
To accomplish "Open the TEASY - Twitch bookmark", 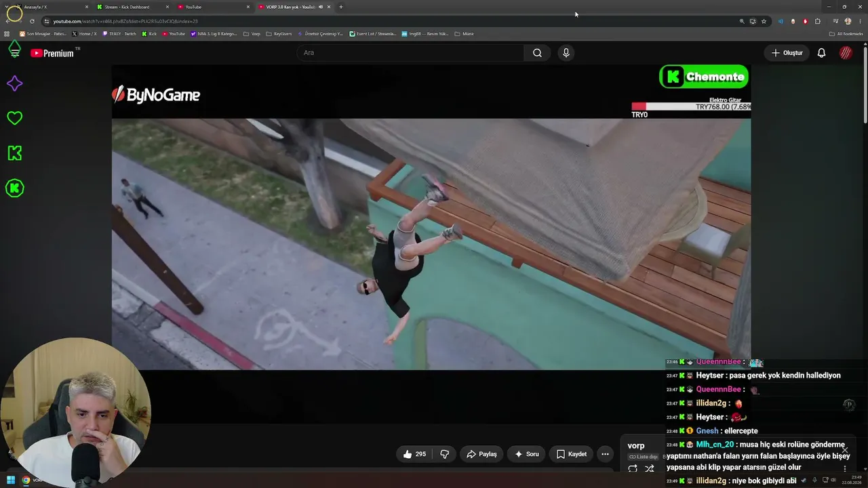I will 119,34.
